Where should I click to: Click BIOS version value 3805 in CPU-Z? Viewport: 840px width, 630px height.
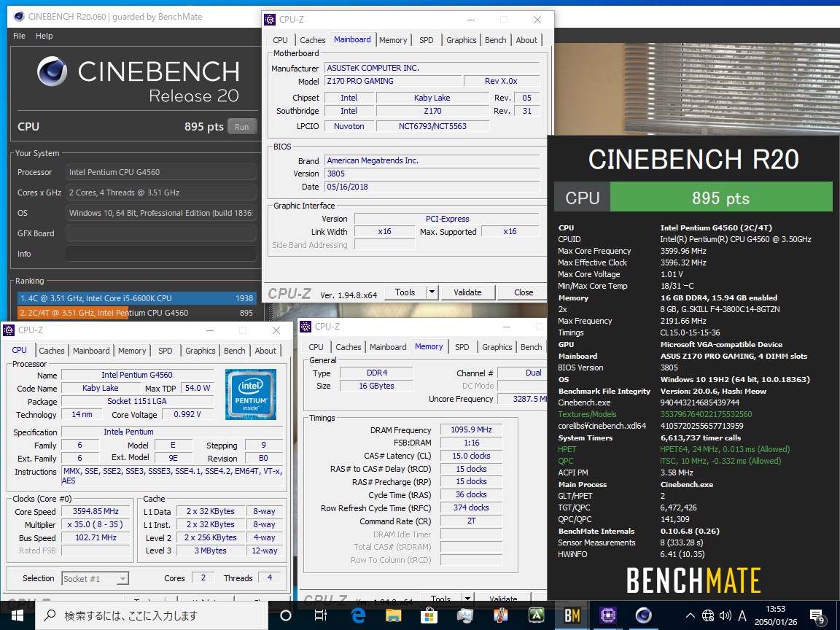432,174
